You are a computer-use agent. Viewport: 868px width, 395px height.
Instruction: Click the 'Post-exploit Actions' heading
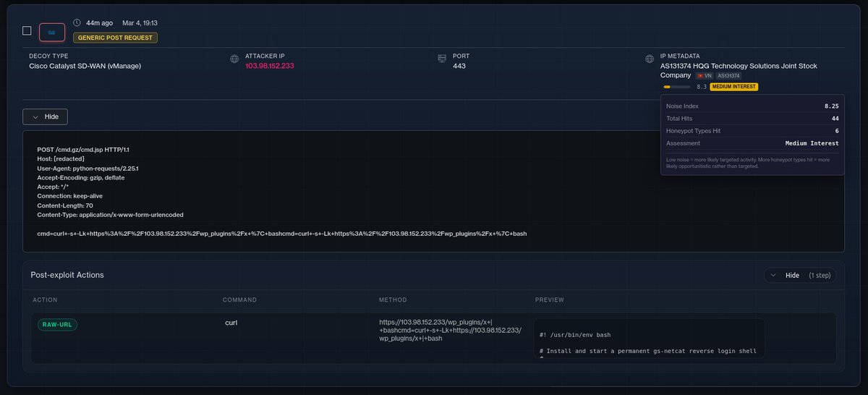(x=67, y=275)
